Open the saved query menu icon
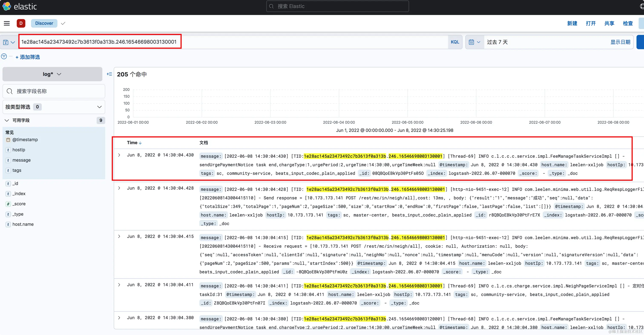Screen dimensions: 644x335 [9, 42]
